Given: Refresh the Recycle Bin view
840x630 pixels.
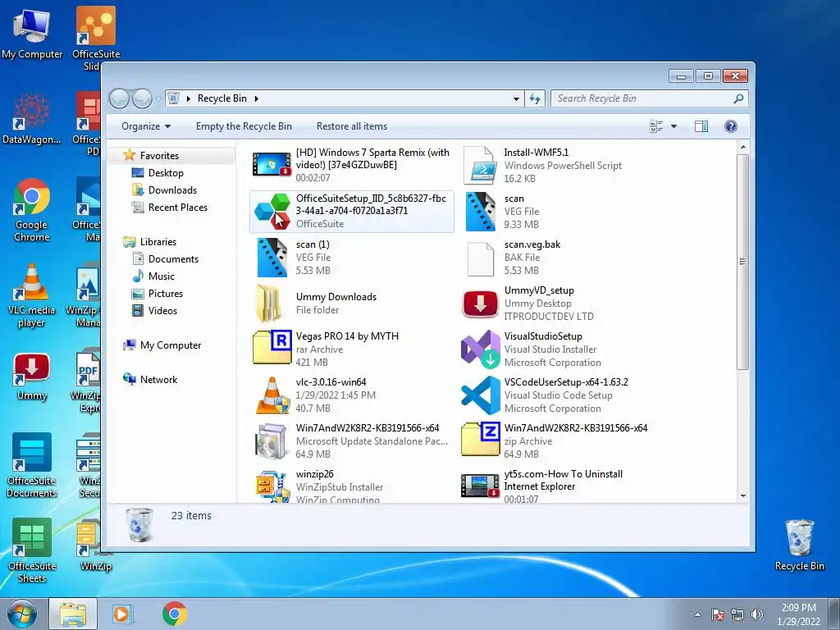Looking at the screenshot, I should (535, 98).
